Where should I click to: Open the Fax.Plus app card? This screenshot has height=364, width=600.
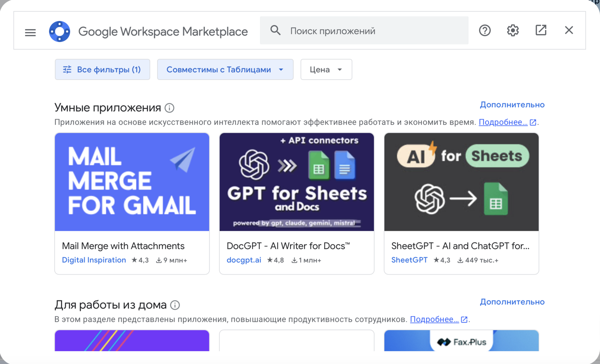[461, 341]
